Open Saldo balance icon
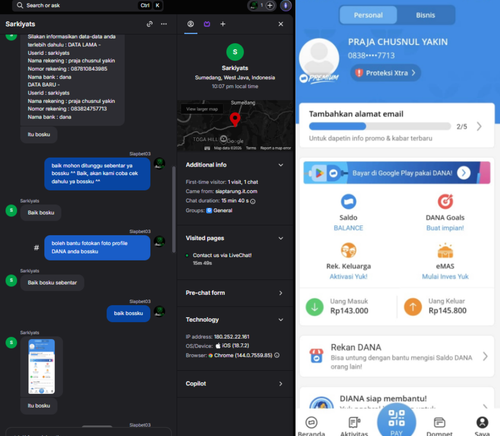This screenshot has width=500, height=436. tap(348, 202)
